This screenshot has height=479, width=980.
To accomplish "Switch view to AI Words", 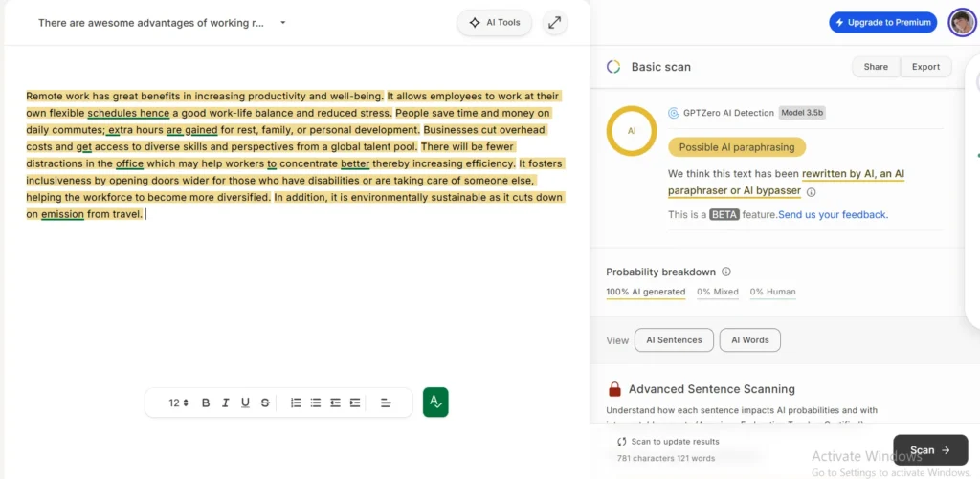I will point(750,340).
